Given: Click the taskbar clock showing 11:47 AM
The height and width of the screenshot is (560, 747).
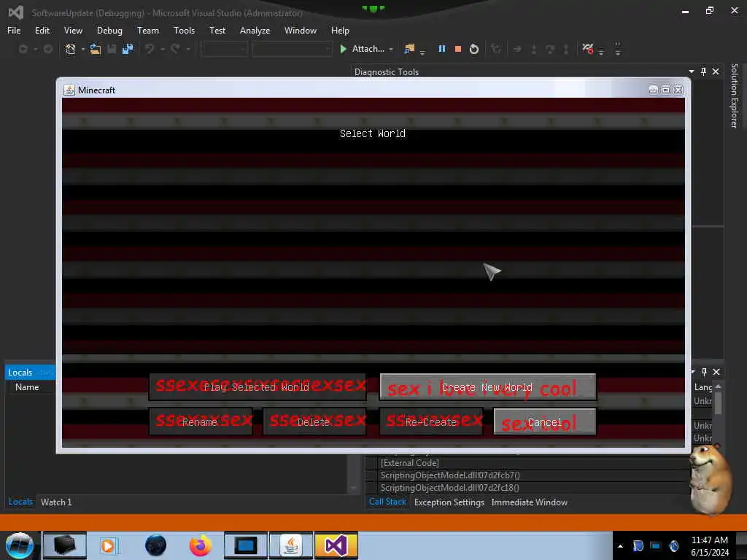Looking at the screenshot, I should pos(710,545).
